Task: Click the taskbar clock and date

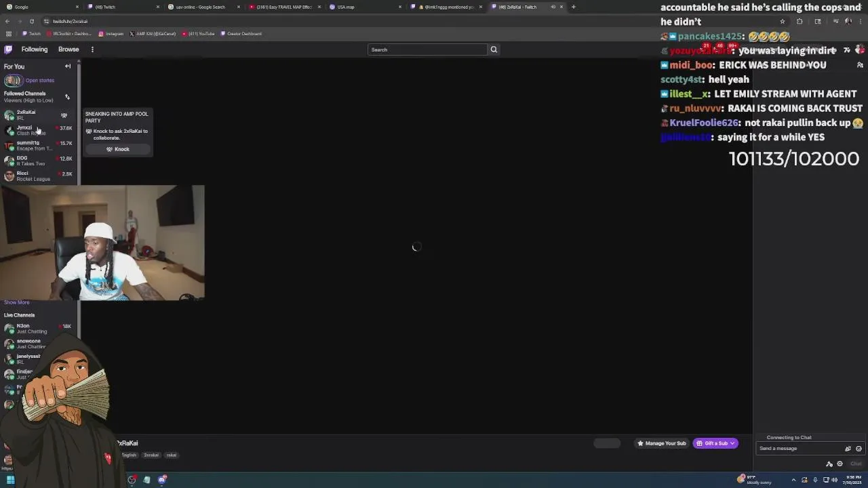Action: [x=853, y=479]
